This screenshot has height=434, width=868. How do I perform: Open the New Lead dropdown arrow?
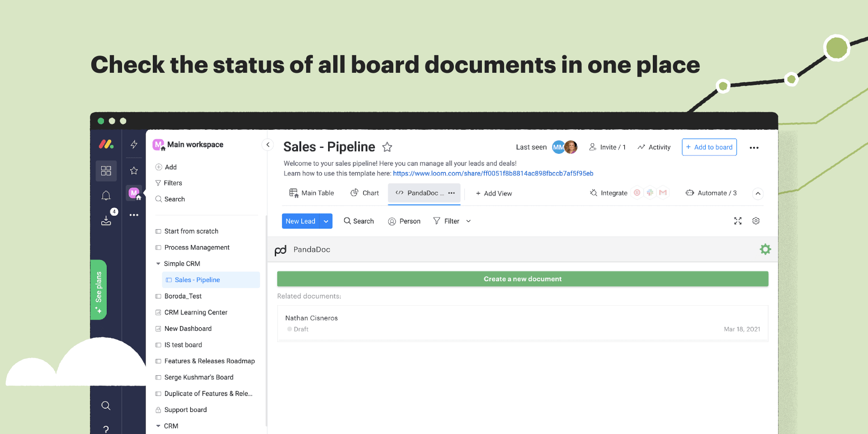pyautogui.click(x=326, y=221)
